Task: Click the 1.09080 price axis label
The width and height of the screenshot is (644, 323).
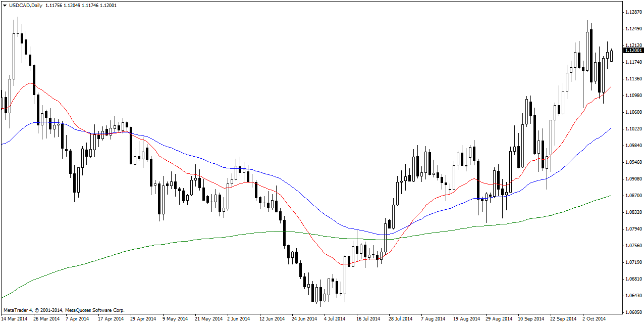Action: point(633,178)
